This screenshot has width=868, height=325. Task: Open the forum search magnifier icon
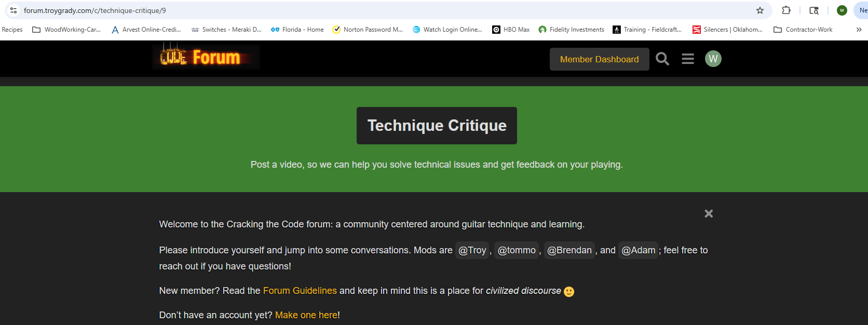pos(662,59)
